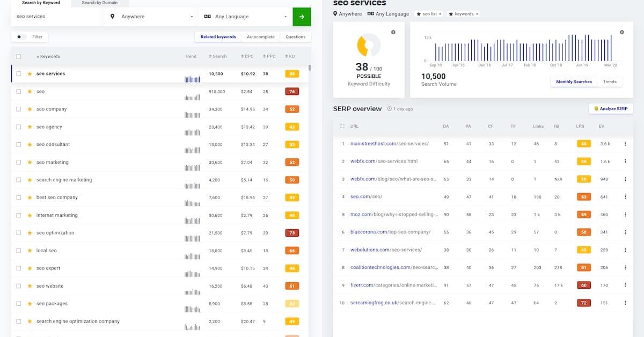Sort by the PPC column
This screenshot has width=644, height=337.
pyautogui.click(x=269, y=56)
